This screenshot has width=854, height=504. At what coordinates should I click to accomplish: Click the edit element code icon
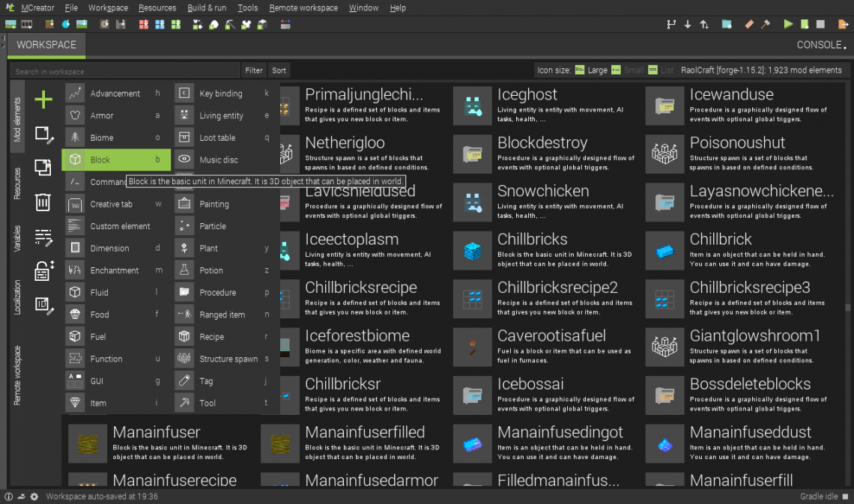click(43, 237)
